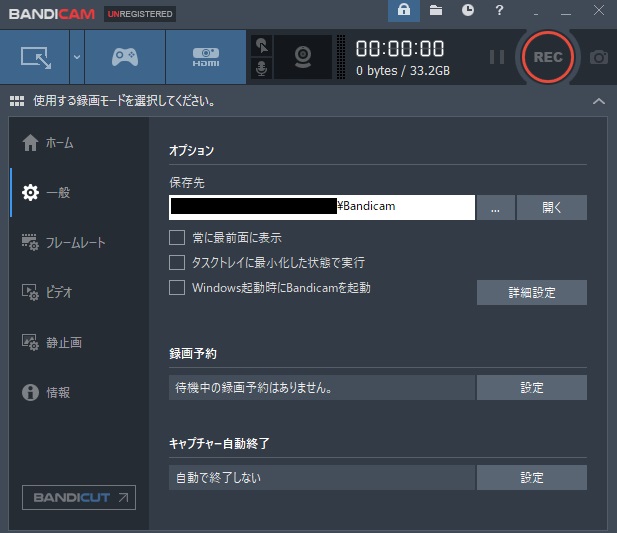The width and height of the screenshot is (617, 533).
Task: Toggle webcam overlay icon
Action: pos(303,57)
